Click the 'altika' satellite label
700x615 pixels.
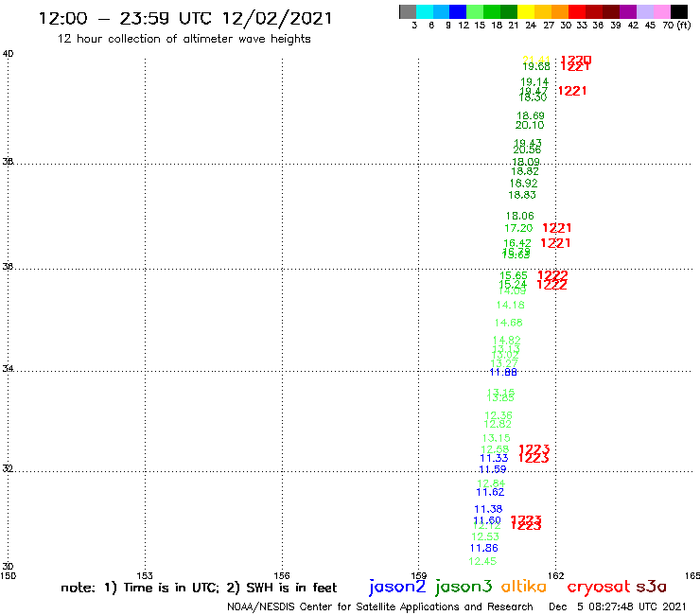(524, 586)
